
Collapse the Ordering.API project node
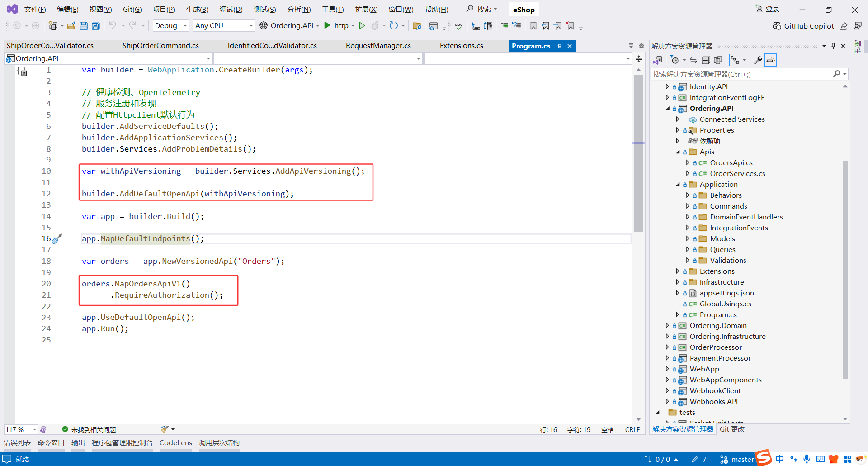coord(668,109)
